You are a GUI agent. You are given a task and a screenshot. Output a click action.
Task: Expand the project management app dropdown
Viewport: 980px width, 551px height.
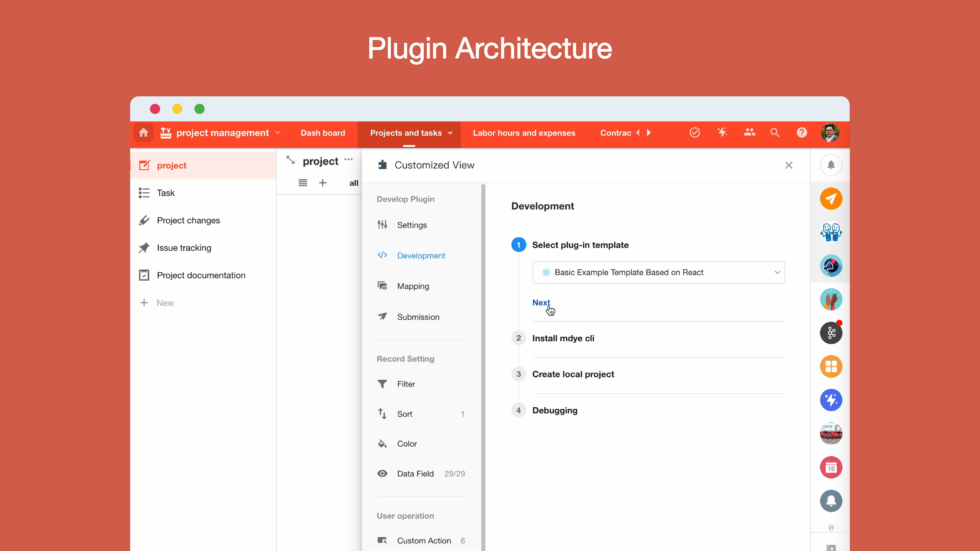tap(278, 133)
